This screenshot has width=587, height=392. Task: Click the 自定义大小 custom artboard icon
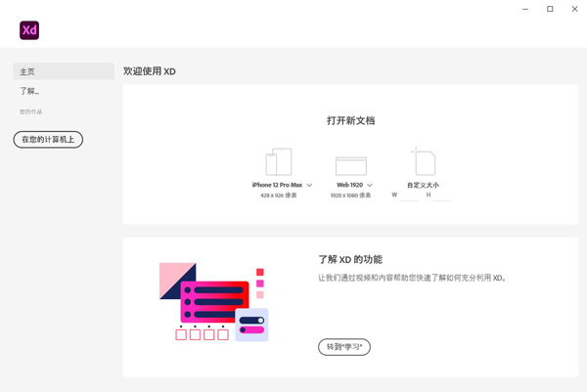click(x=423, y=161)
